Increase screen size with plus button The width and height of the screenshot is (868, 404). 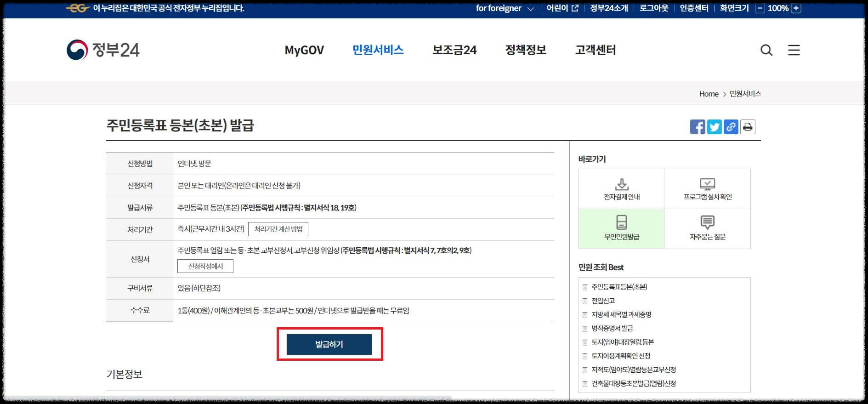(x=796, y=8)
